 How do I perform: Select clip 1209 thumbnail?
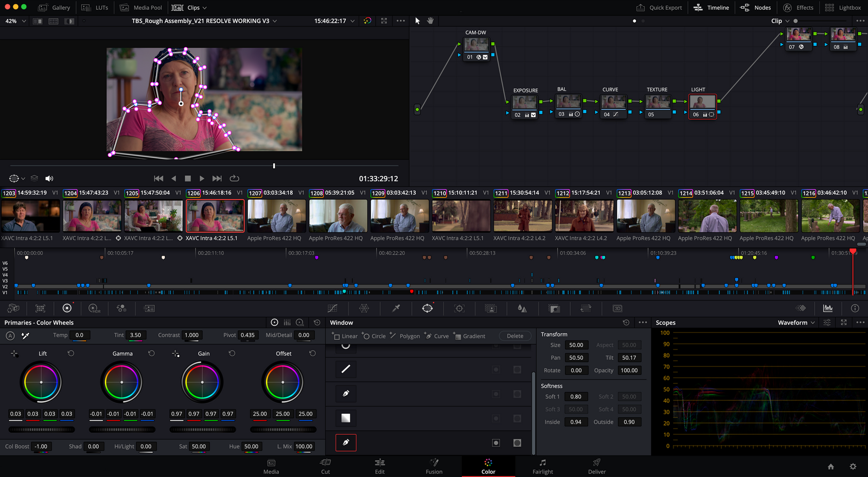400,216
